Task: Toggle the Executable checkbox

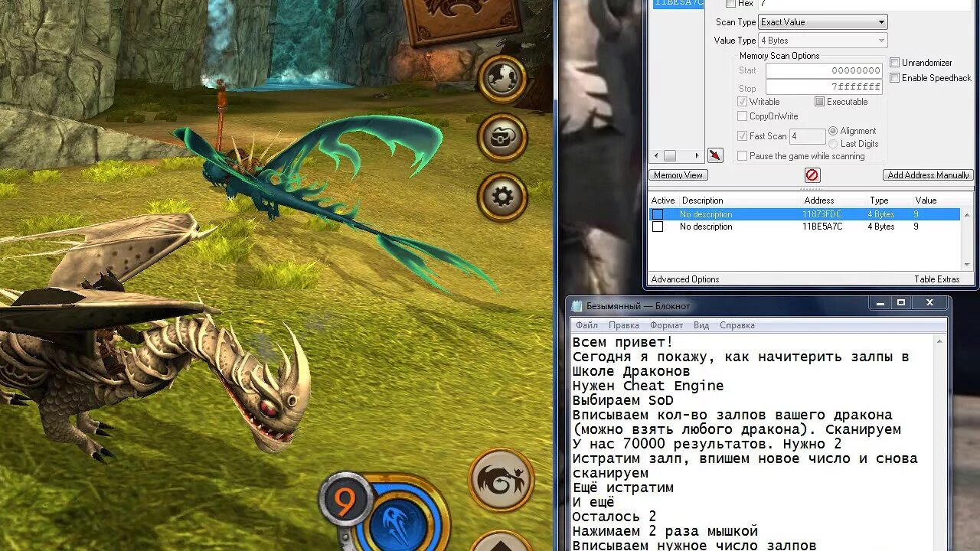Action: click(819, 102)
